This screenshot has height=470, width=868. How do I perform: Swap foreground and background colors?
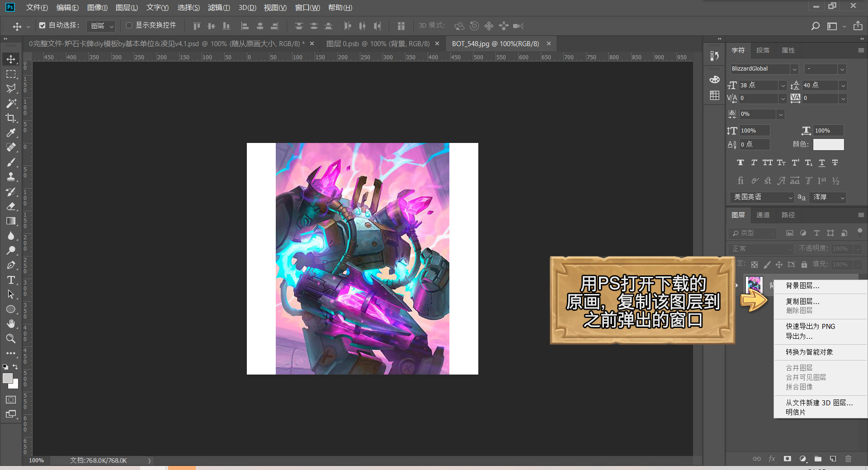coord(15,367)
